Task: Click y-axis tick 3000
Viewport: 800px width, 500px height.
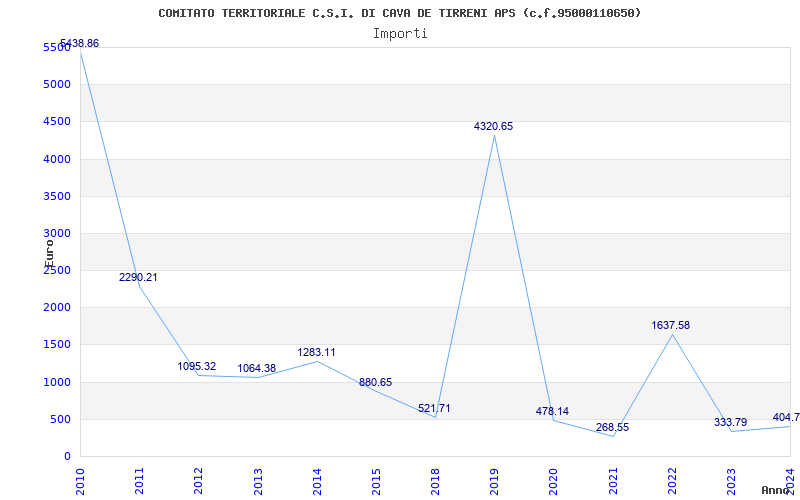Action: pyautogui.click(x=57, y=233)
